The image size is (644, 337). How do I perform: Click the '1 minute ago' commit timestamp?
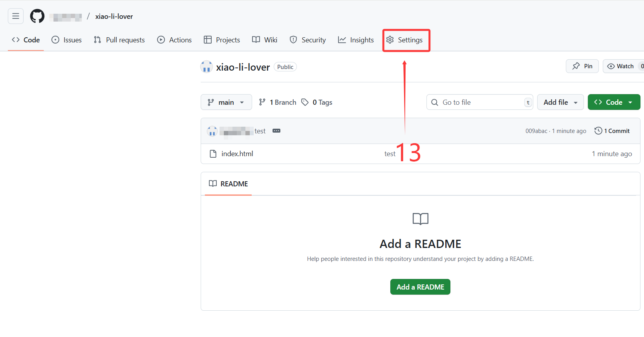point(569,131)
